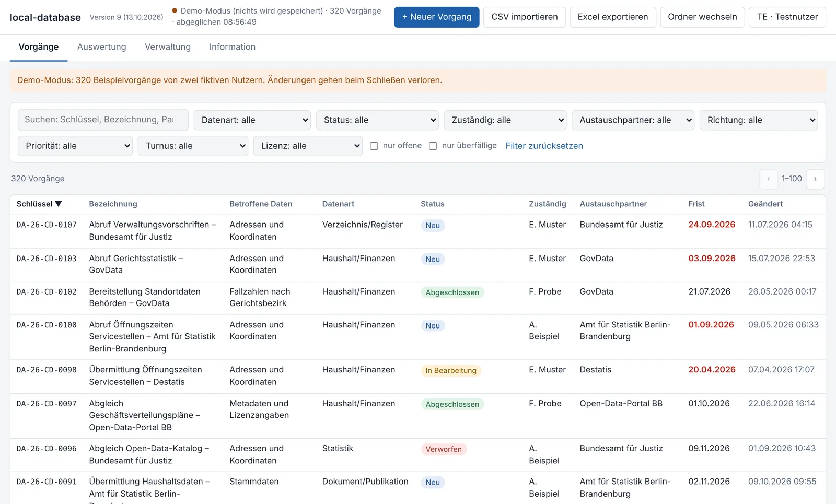Go to previous page of results

point(768,179)
